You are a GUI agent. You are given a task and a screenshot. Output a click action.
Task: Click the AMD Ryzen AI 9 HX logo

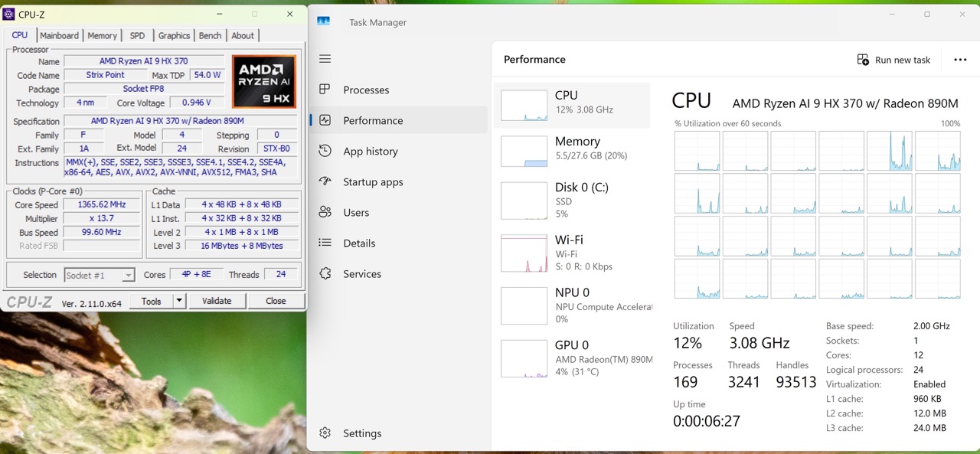coord(264,81)
